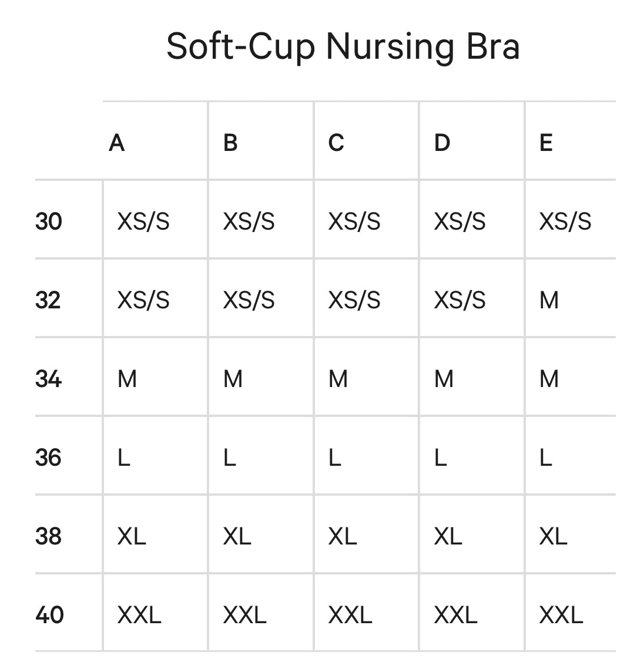Click the XS/S cell for size 32D

460,300
